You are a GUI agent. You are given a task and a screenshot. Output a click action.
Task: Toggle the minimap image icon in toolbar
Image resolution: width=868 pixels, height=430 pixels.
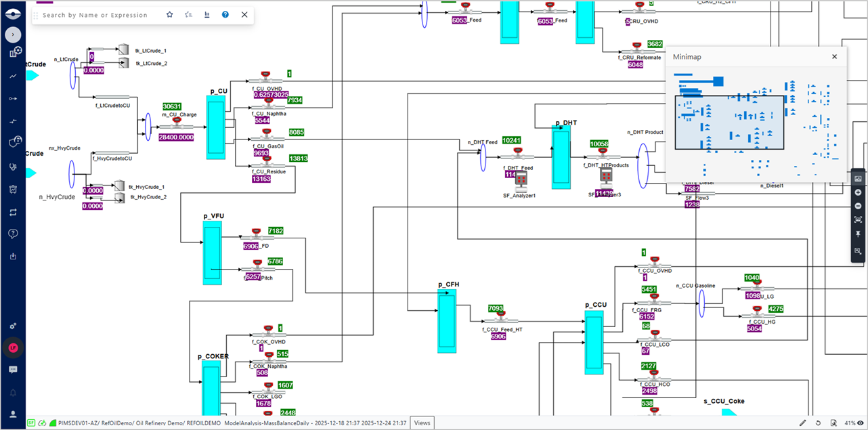coord(858,178)
